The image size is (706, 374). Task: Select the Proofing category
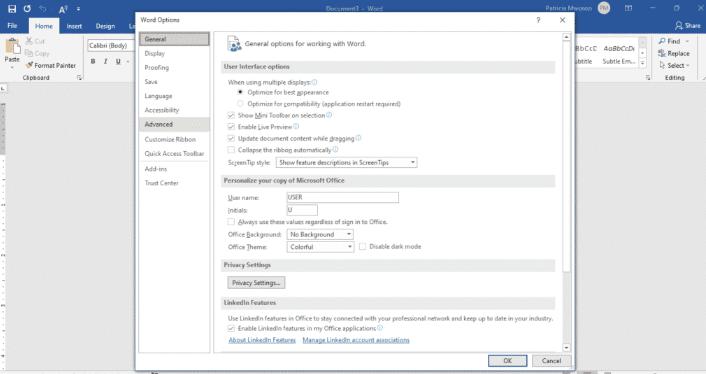click(x=174, y=68)
